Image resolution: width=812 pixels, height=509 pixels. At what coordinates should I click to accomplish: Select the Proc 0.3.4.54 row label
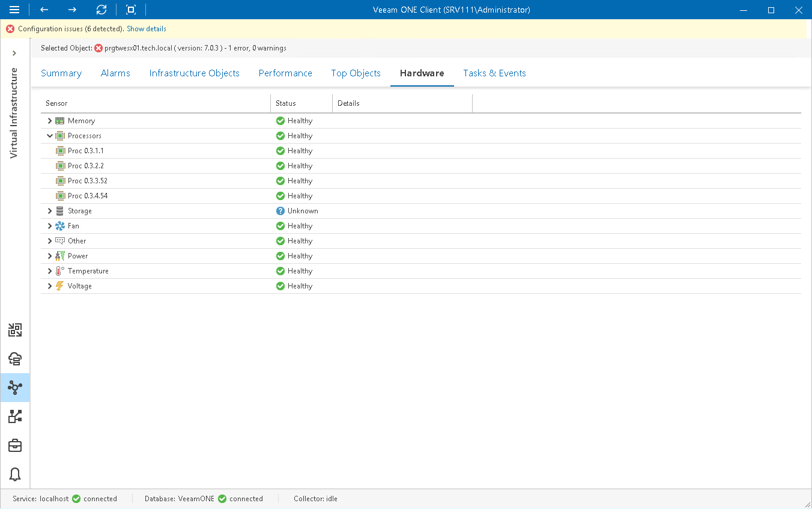[x=88, y=196]
